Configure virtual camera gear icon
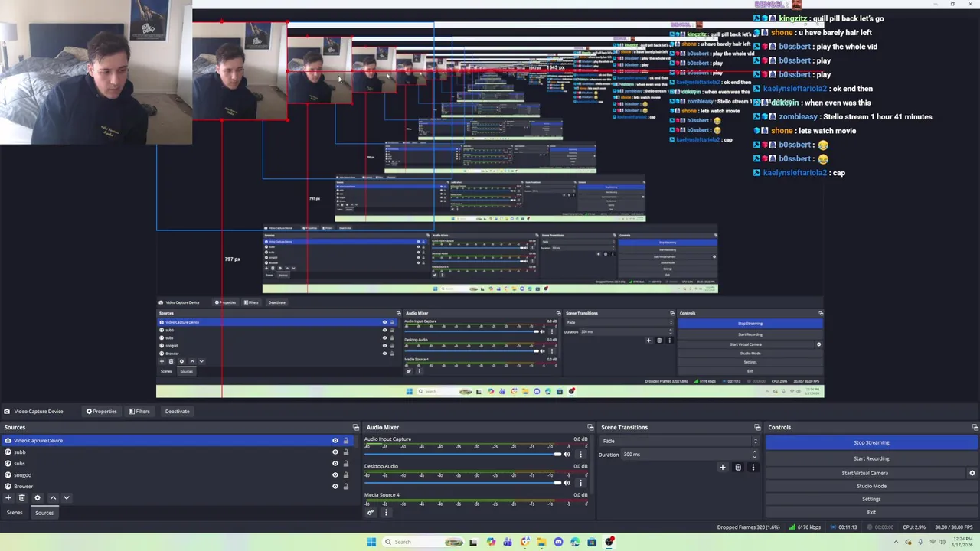980x551 pixels. point(972,473)
